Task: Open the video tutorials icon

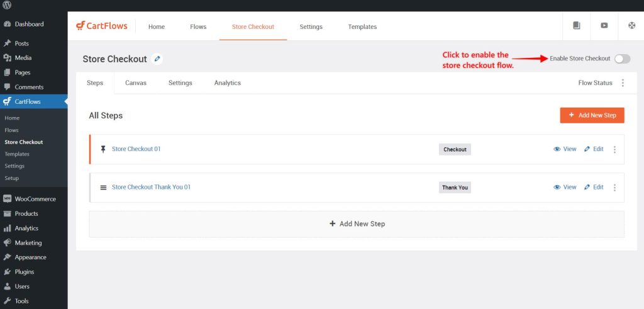Action: point(604,25)
